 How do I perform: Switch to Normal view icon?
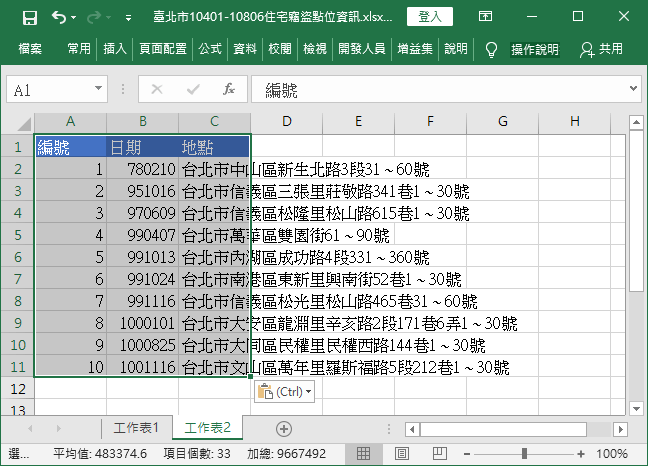click(x=363, y=454)
